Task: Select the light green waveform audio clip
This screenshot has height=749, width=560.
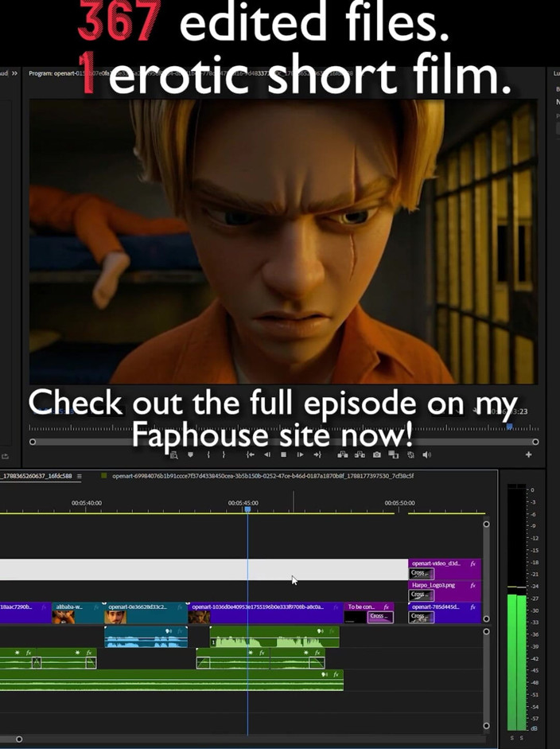Action: click(274, 637)
